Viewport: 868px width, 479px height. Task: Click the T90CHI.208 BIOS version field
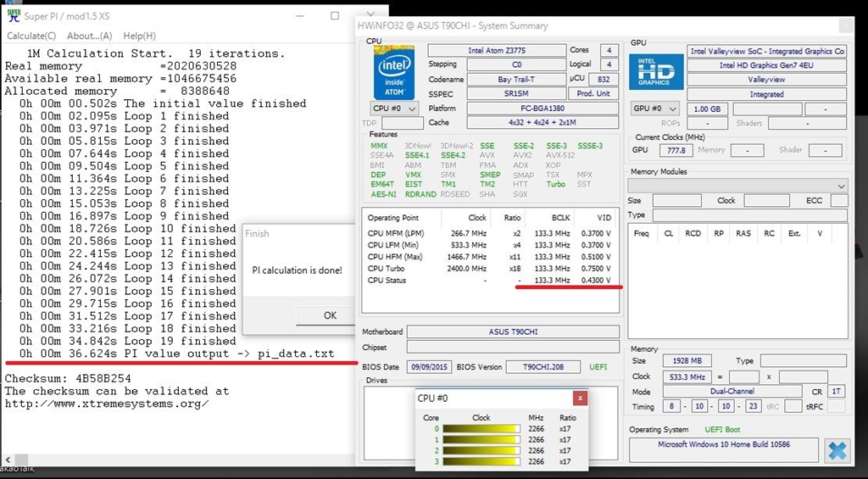(543, 366)
